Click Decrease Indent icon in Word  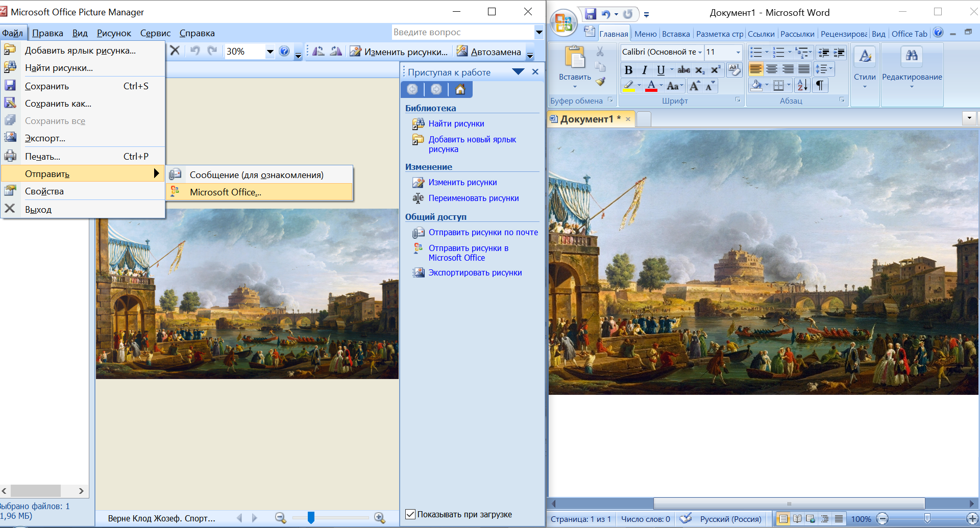coord(823,53)
